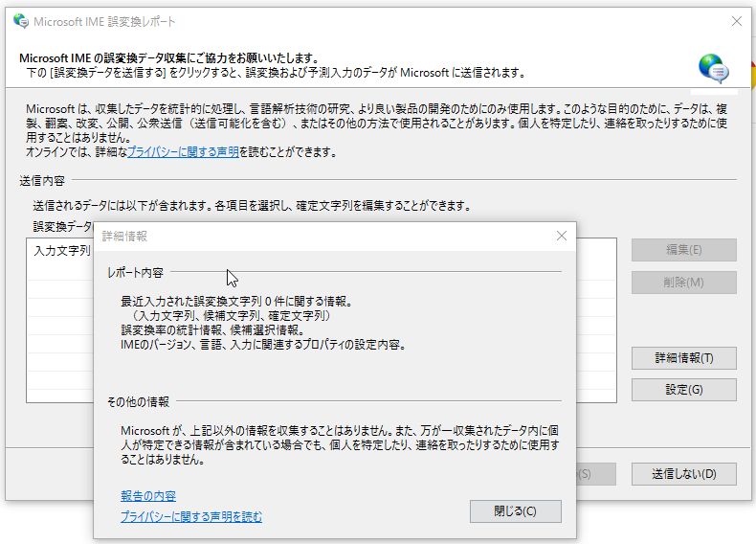Click text IMEのバージョン、言語 line
756x544 pixels.
pyautogui.click(x=263, y=345)
